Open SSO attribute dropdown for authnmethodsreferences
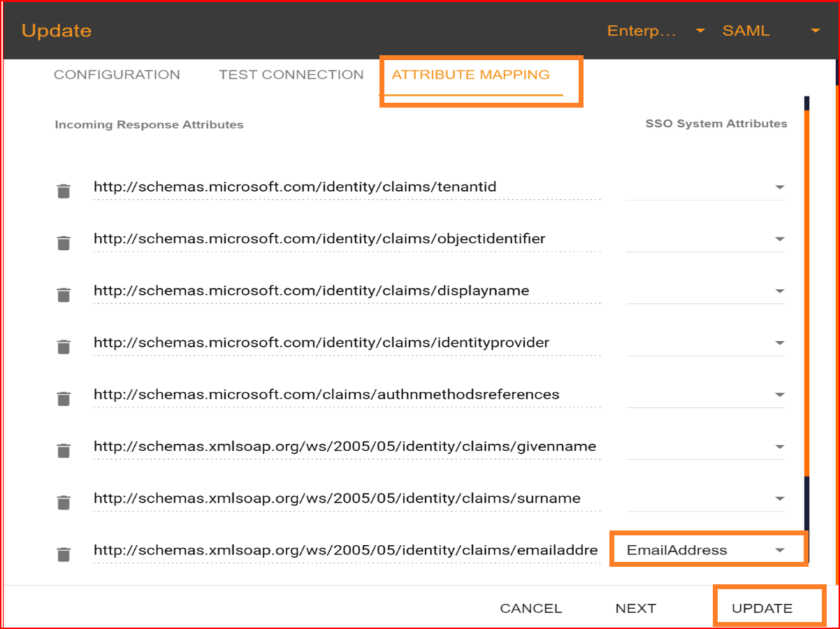 coord(705,395)
